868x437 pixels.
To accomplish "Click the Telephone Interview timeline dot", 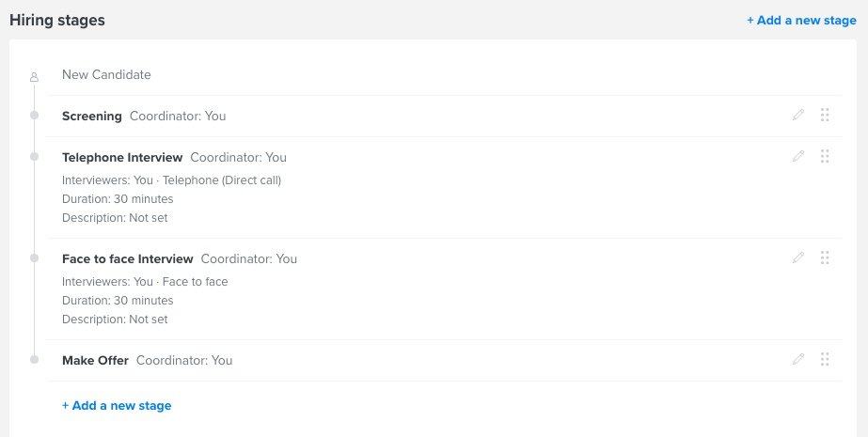I will 35,157.
